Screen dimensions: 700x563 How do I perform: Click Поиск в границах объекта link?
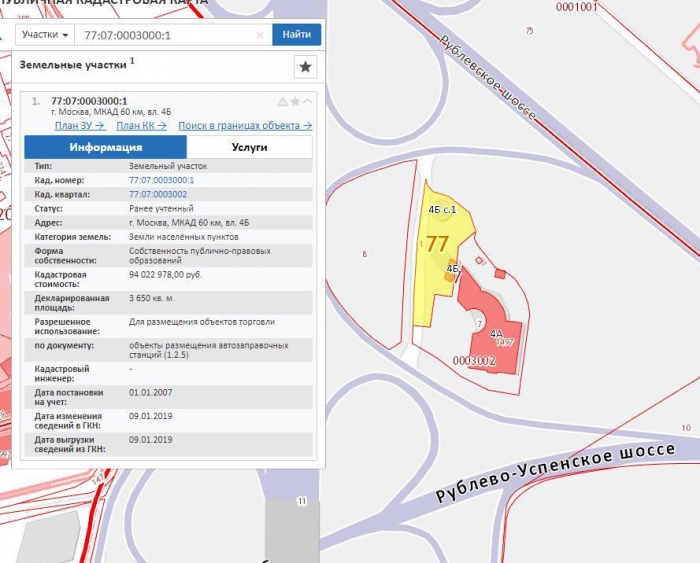tap(245, 126)
